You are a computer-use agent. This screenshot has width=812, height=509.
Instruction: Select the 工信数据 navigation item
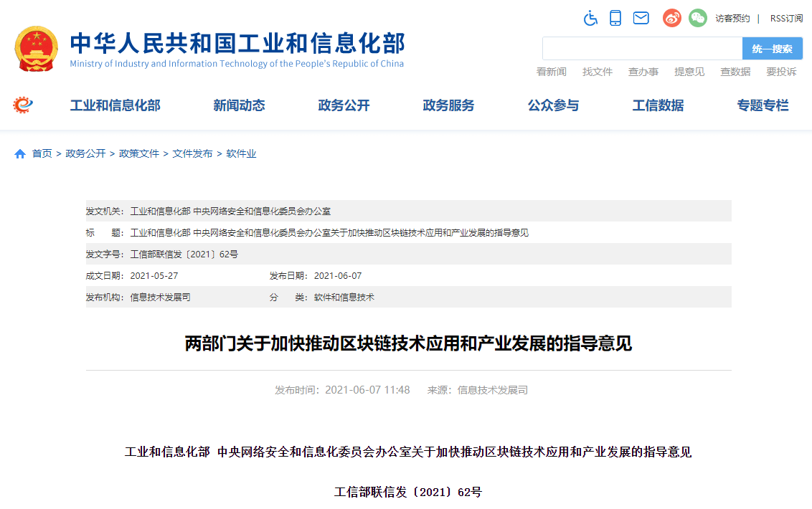[658, 105]
